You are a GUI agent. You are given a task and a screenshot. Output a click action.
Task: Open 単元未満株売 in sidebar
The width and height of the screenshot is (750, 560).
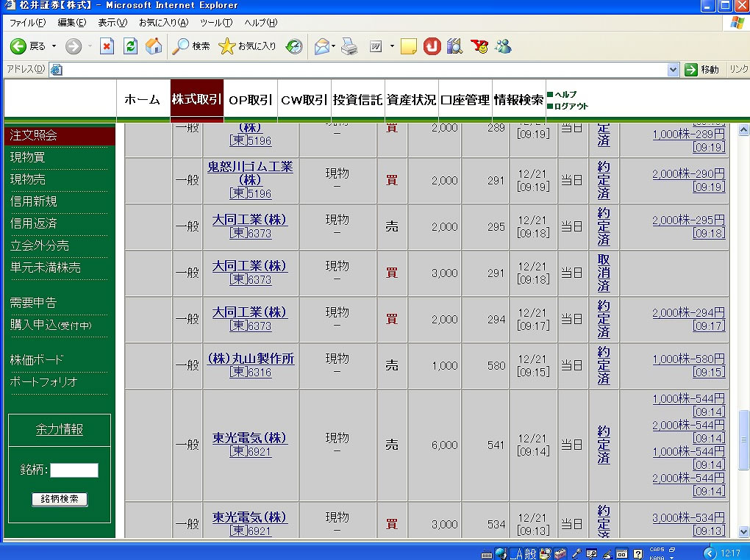pyautogui.click(x=46, y=268)
